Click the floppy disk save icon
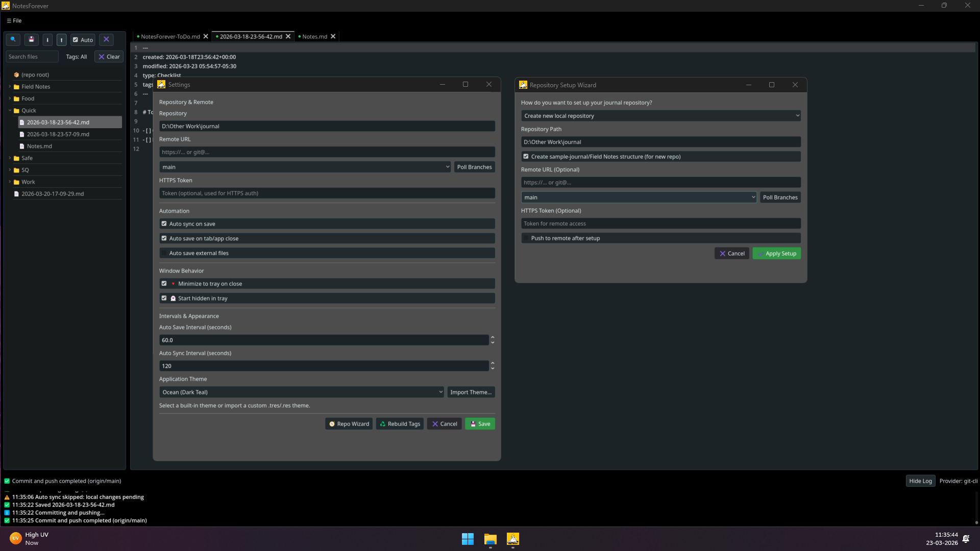The width and height of the screenshot is (980, 551). [x=31, y=39]
